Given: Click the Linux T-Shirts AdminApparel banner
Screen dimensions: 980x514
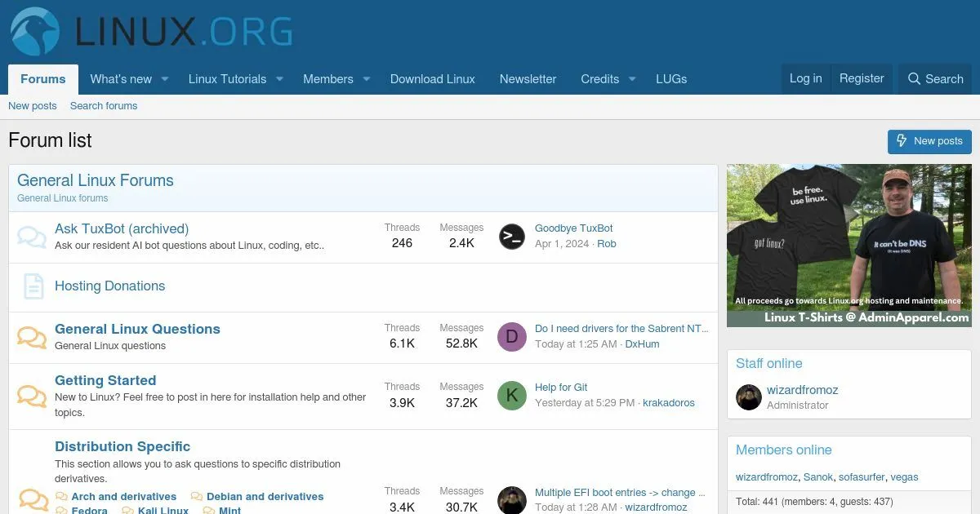Looking at the screenshot, I should 849,246.
